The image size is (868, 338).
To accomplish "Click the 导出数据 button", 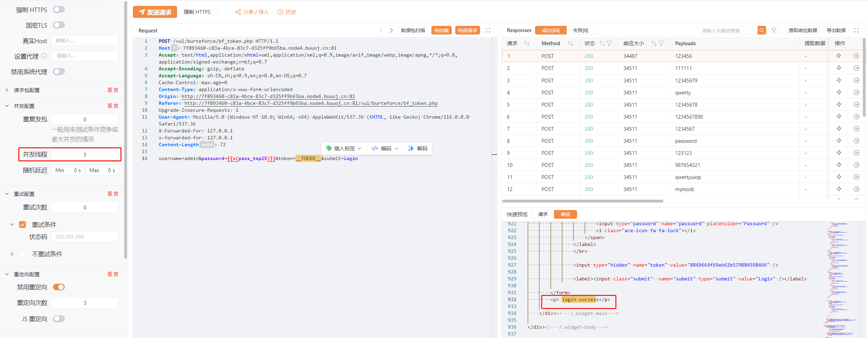I will (836, 30).
